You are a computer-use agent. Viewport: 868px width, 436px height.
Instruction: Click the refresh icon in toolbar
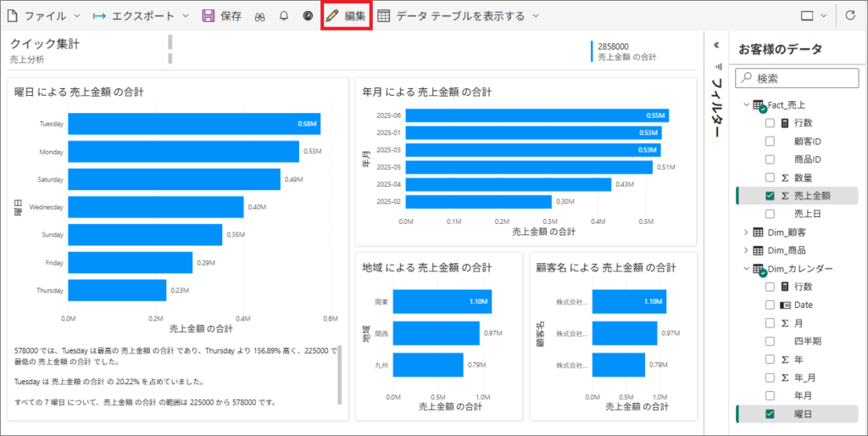pos(850,16)
